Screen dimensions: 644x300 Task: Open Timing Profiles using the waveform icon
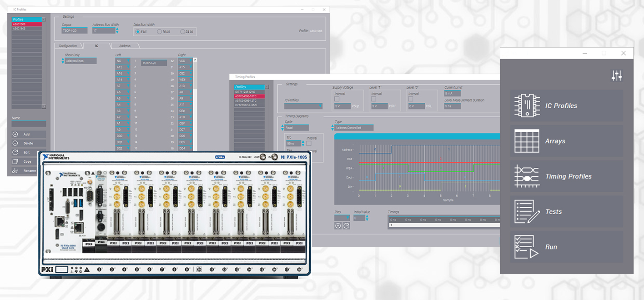528,176
